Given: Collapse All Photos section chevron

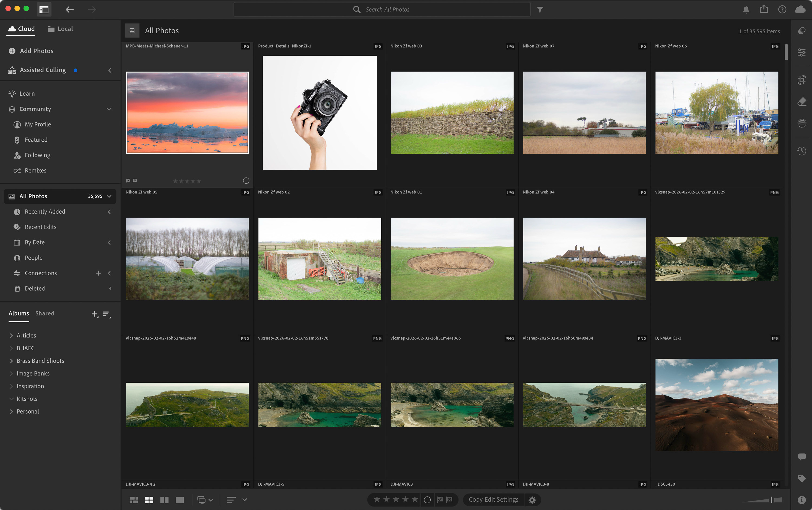Looking at the screenshot, I should (109, 196).
